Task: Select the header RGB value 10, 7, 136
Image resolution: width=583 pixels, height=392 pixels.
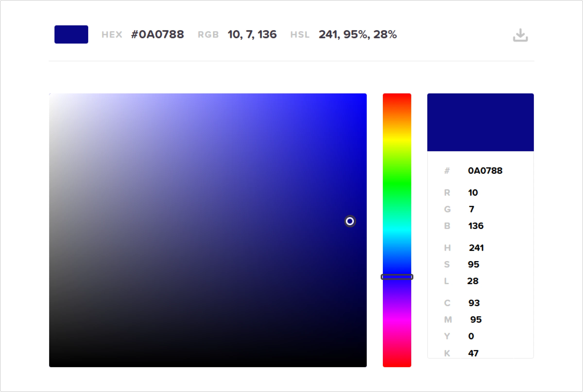Action: pyautogui.click(x=252, y=34)
